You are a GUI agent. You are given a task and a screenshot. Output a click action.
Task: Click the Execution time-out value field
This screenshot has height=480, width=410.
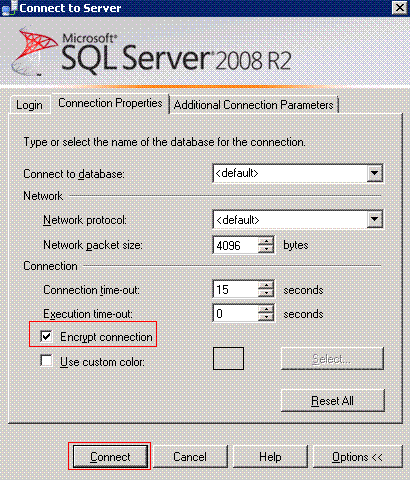pos(236,313)
